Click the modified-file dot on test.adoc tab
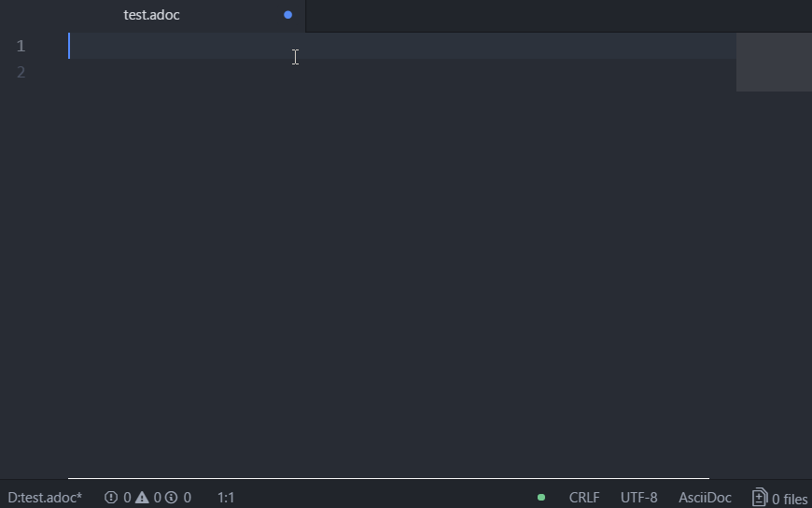812x508 pixels. (287, 15)
